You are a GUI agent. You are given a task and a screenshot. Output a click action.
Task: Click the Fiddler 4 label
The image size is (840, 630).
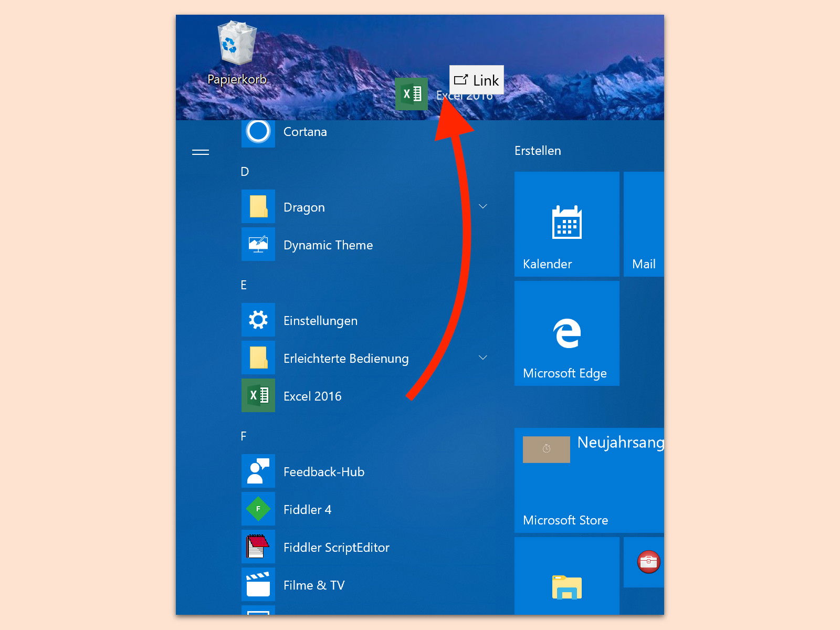307,510
